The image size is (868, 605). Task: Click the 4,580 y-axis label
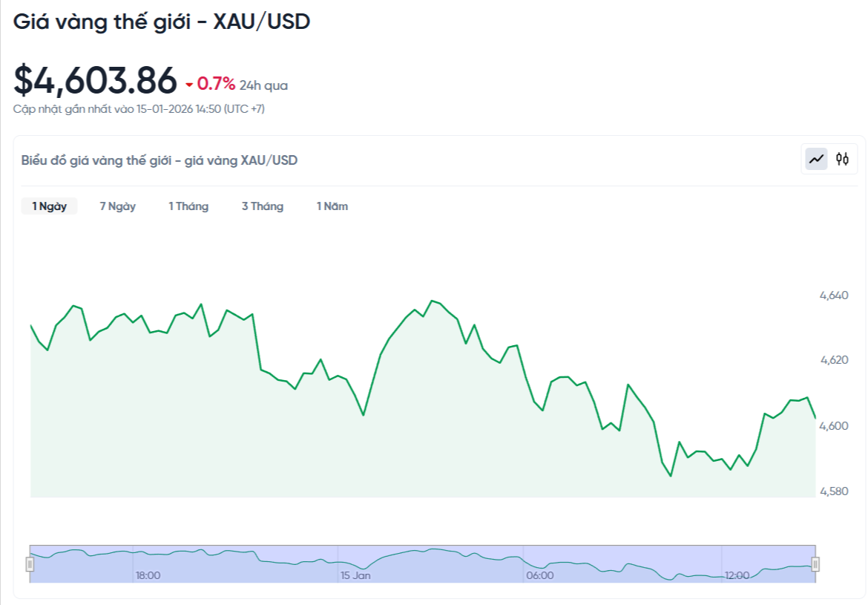(x=833, y=491)
